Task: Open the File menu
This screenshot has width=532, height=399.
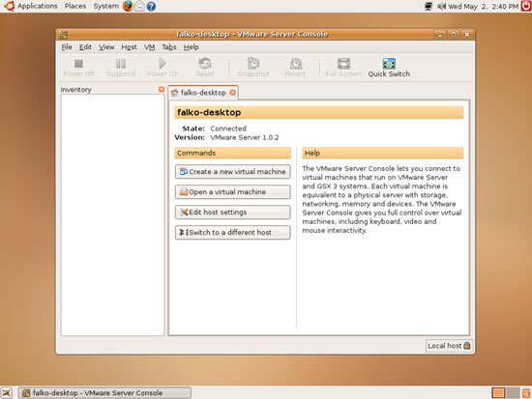Action: point(67,47)
